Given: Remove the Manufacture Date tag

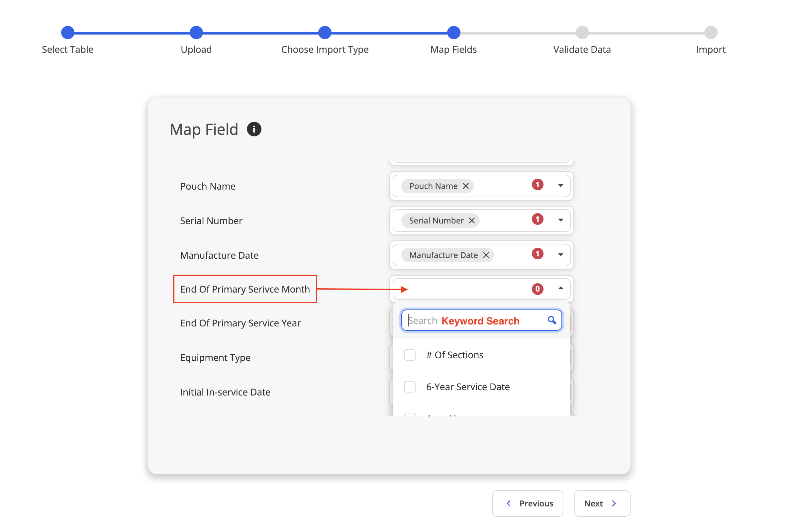Looking at the screenshot, I should (x=486, y=255).
